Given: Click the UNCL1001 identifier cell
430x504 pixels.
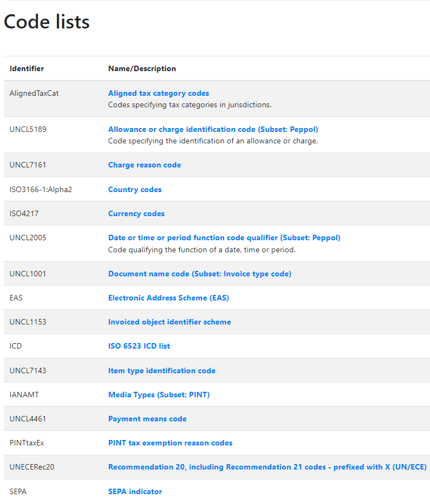Looking at the screenshot, I should click(x=28, y=274).
